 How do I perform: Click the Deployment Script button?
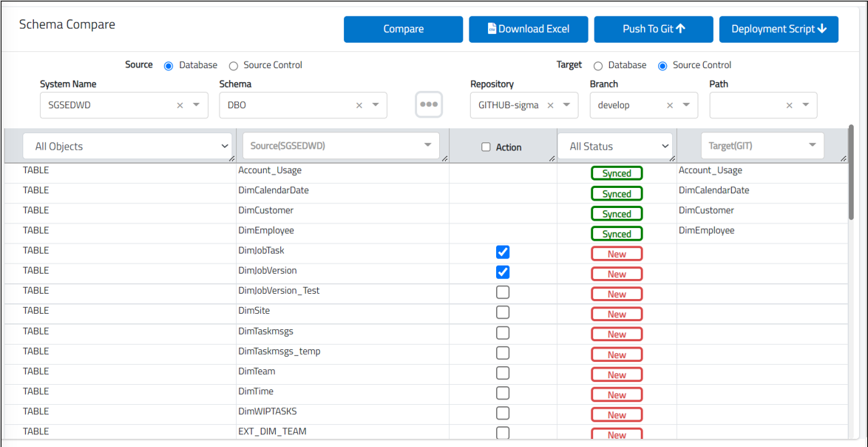click(x=779, y=29)
